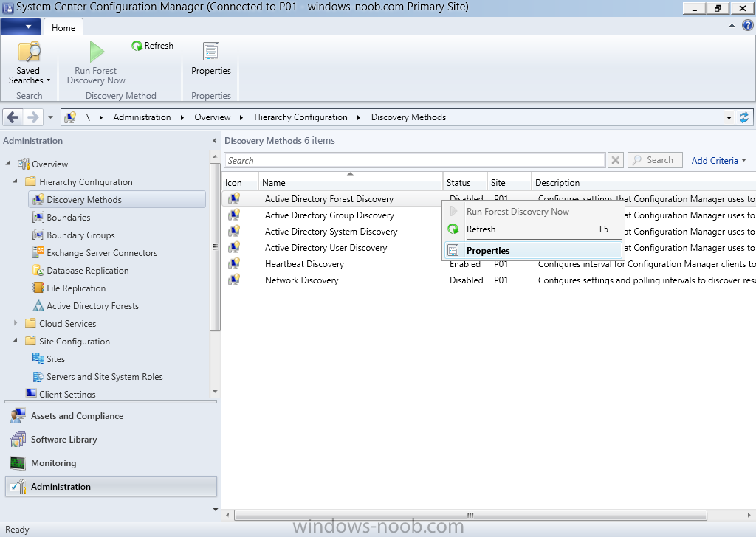Select Heartbeat Discovery row name

click(304, 264)
